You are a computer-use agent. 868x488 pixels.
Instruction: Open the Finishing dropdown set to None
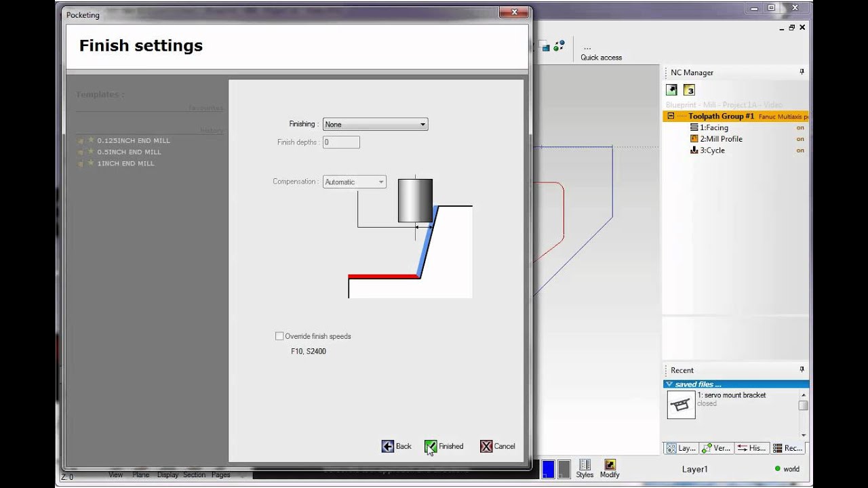(x=375, y=124)
